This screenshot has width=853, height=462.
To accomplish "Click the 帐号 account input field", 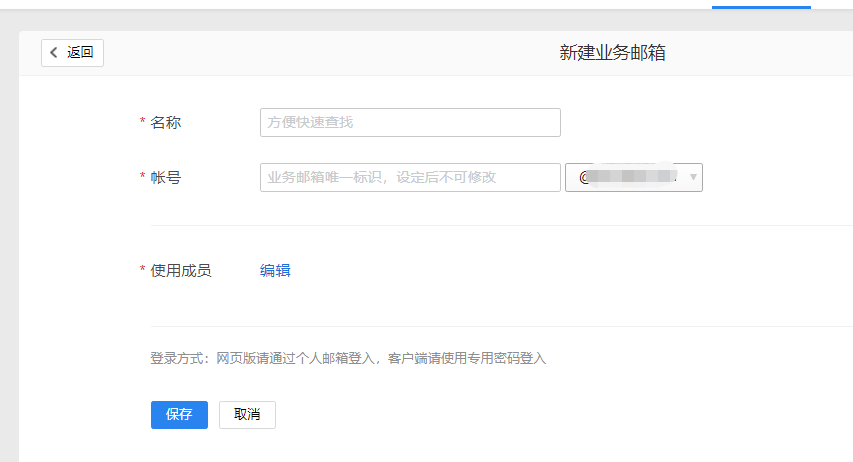I will 410,177.
